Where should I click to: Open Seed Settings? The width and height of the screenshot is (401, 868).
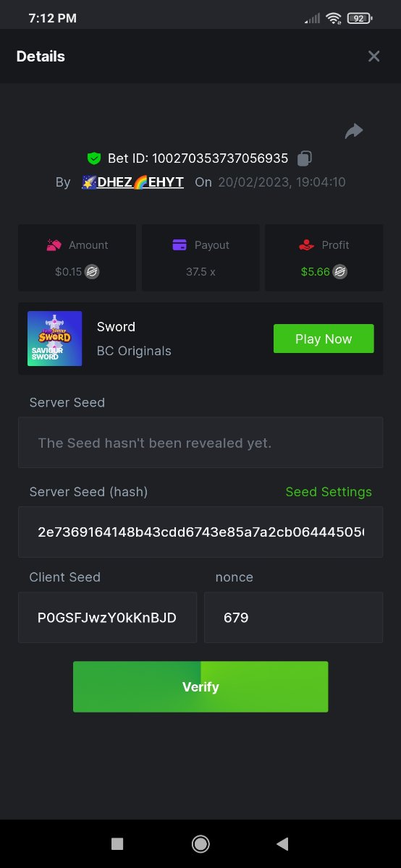pyautogui.click(x=329, y=492)
